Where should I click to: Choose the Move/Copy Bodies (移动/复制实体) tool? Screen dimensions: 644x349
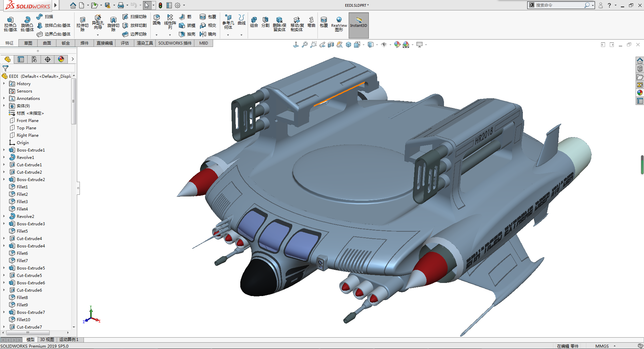(x=297, y=24)
